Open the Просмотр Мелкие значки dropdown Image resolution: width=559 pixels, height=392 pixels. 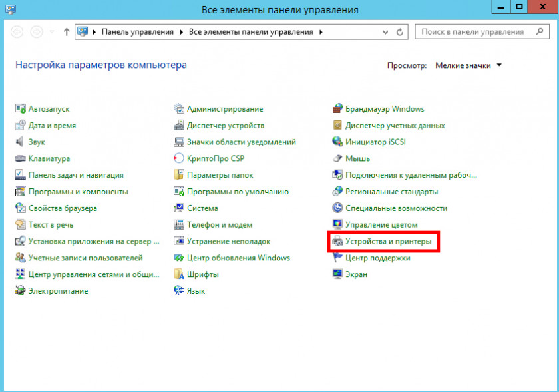coord(468,65)
